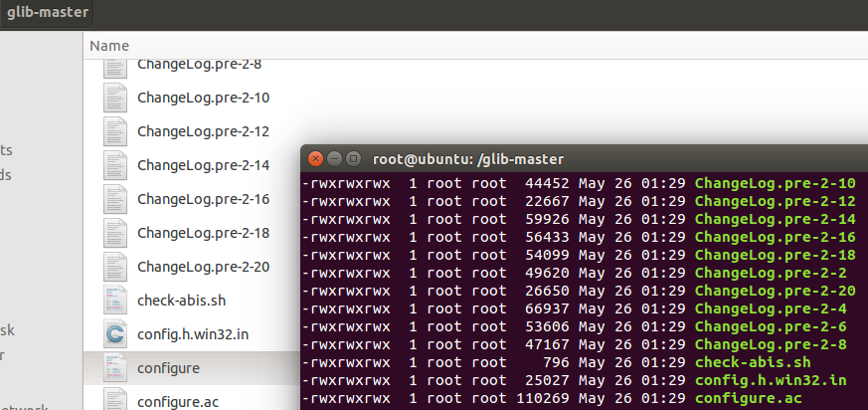Click file size 53606 in terminal
Screen dimensions: 868x410
point(547,326)
